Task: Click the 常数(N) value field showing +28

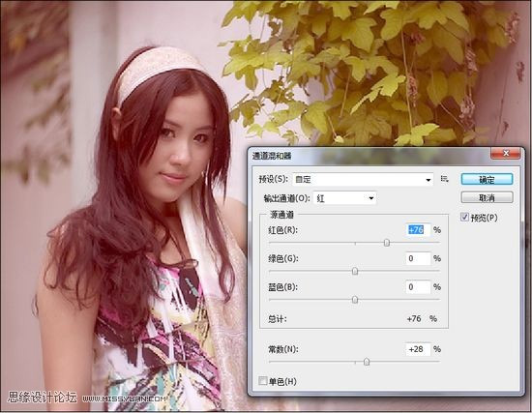Action: pos(418,349)
